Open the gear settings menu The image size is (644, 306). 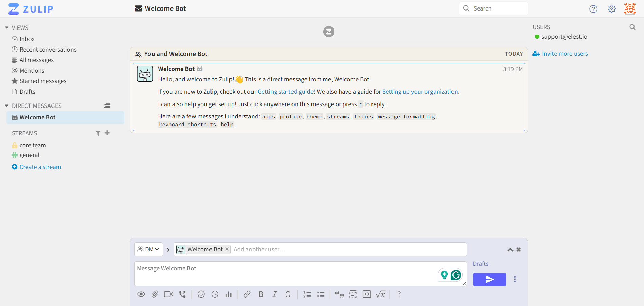tap(611, 9)
